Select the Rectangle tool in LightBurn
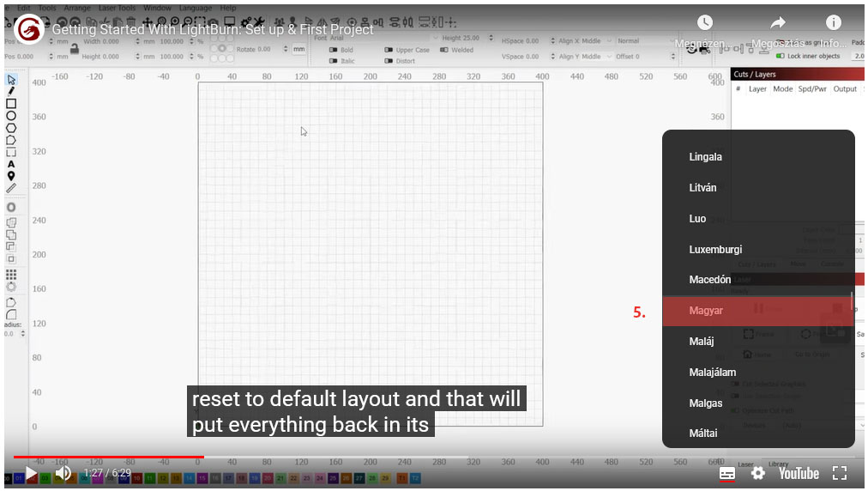The image size is (868, 491). pos(11,104)
